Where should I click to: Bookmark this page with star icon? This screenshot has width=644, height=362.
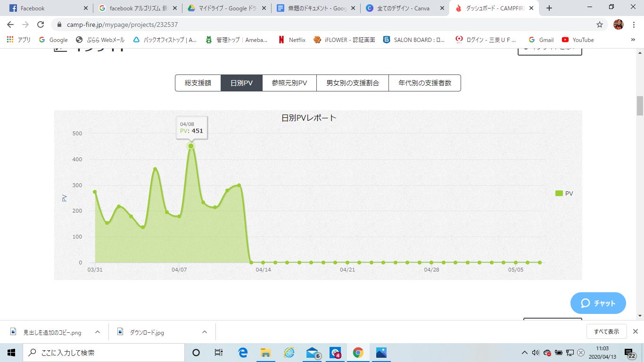click(x=599, y=25)
